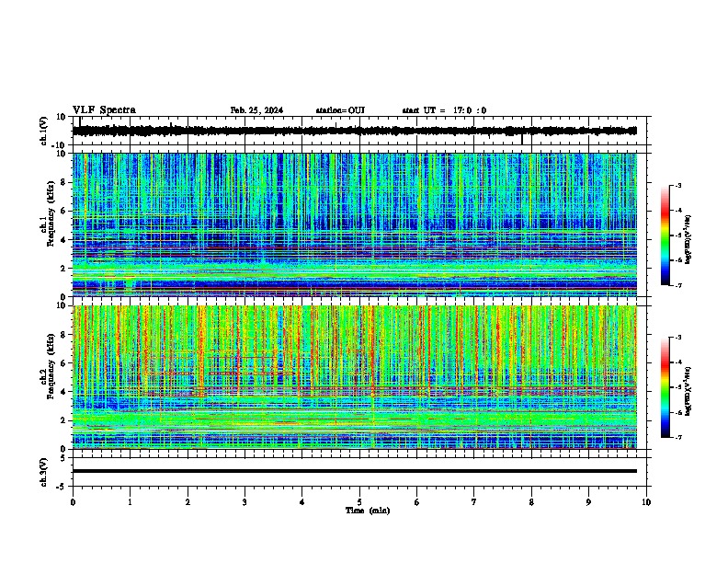Click time-axis tick label '6'

417,502
